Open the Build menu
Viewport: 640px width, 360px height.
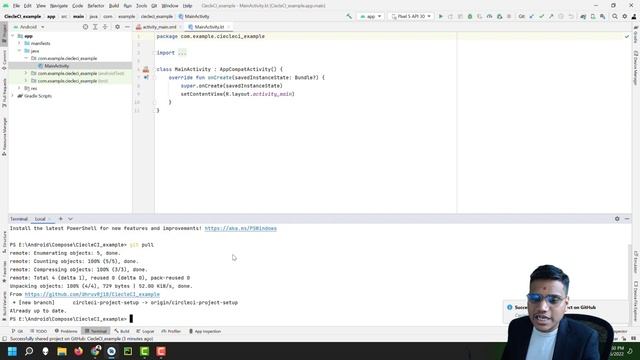point(114,6)
